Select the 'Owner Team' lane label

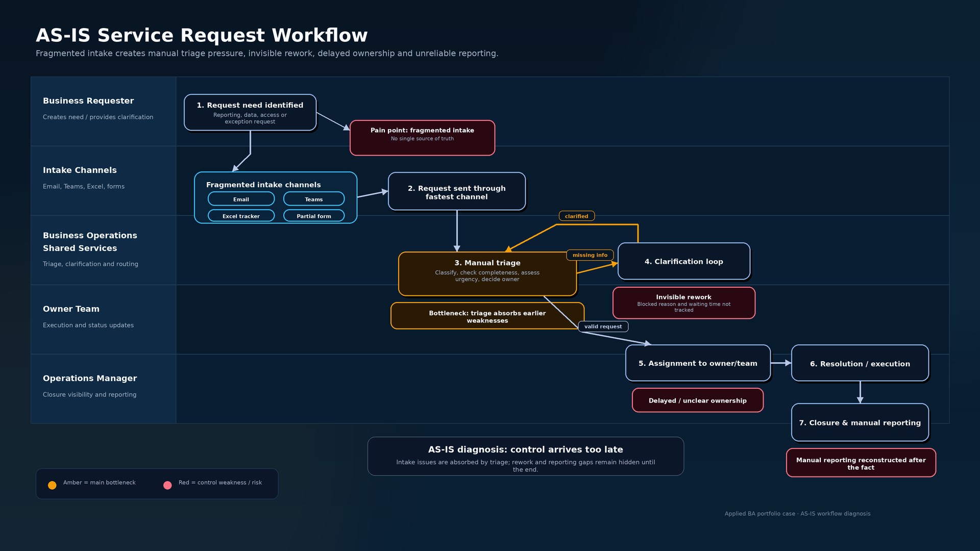[x=71, y=309]
